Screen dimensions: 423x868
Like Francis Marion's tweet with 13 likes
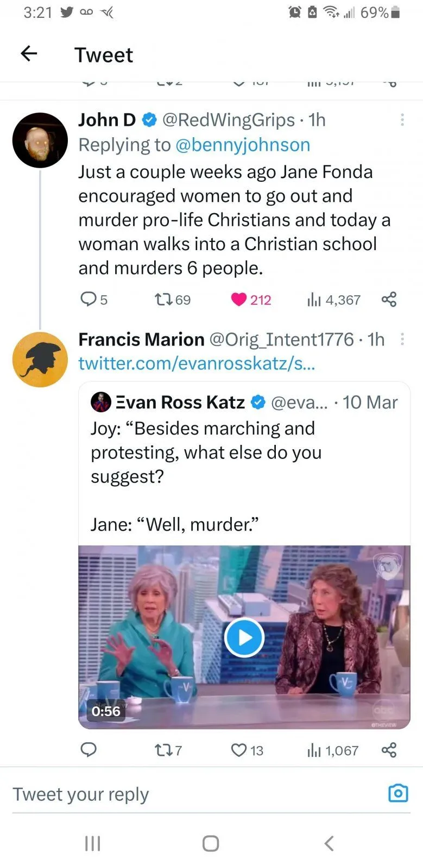[239, 750]
